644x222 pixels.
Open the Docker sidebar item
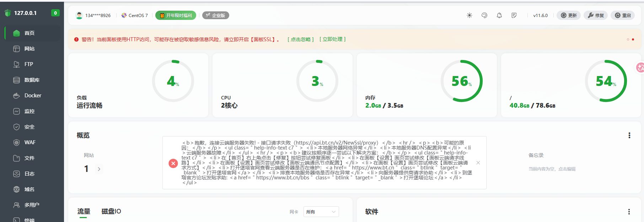tap(32, 96)
